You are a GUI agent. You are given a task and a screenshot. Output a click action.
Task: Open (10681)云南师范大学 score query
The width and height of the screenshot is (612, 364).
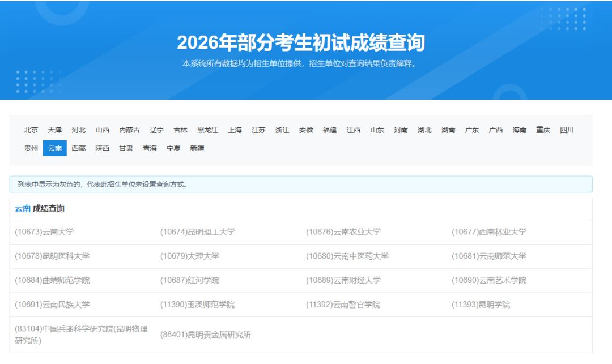point(488,256)
